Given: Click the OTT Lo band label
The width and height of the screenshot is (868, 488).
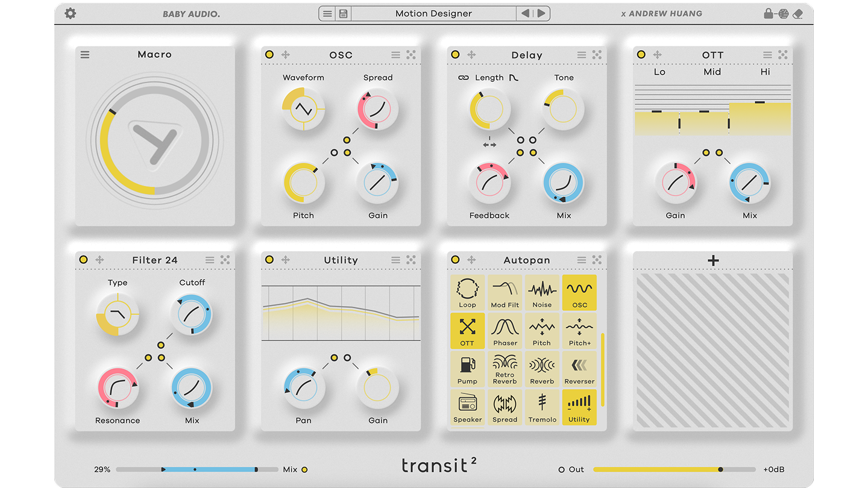Looking at the screenshot, I should click(x=659, y=72).
